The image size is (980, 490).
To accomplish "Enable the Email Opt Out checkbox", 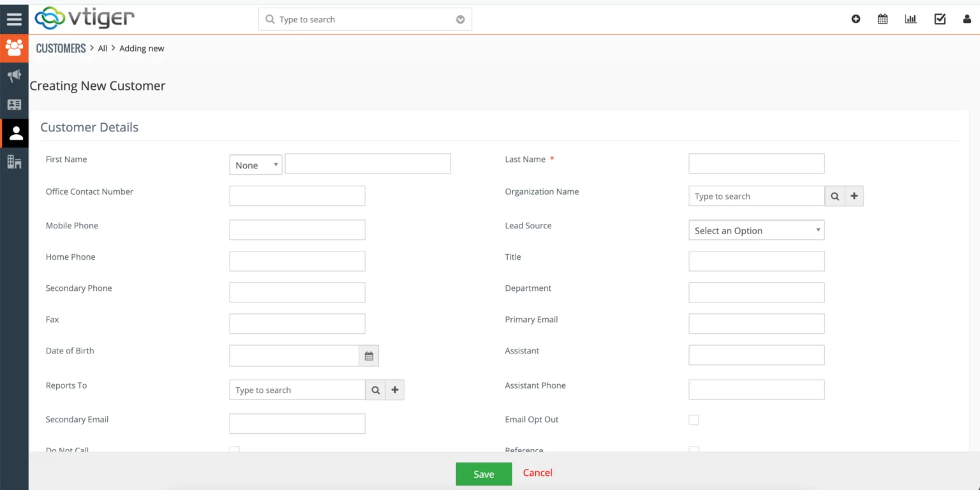I will pyautogui.click(x=694, y=420).
